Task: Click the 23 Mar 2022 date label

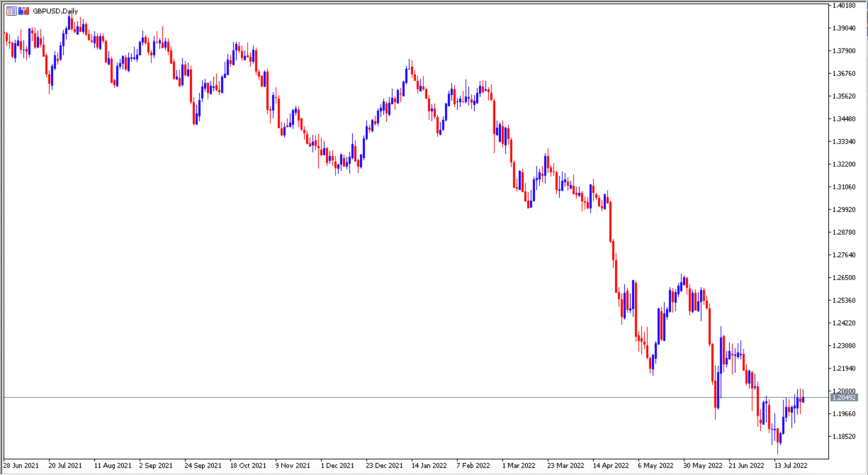Action: point(566,465)
